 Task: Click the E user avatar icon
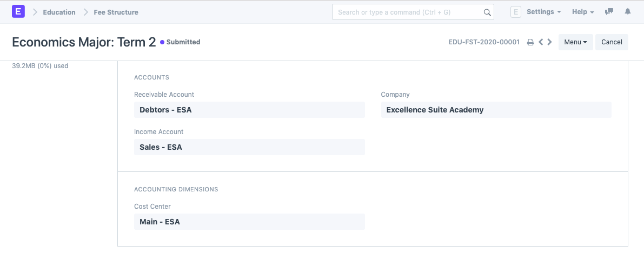pyautogui.click(x=515, y=12)
